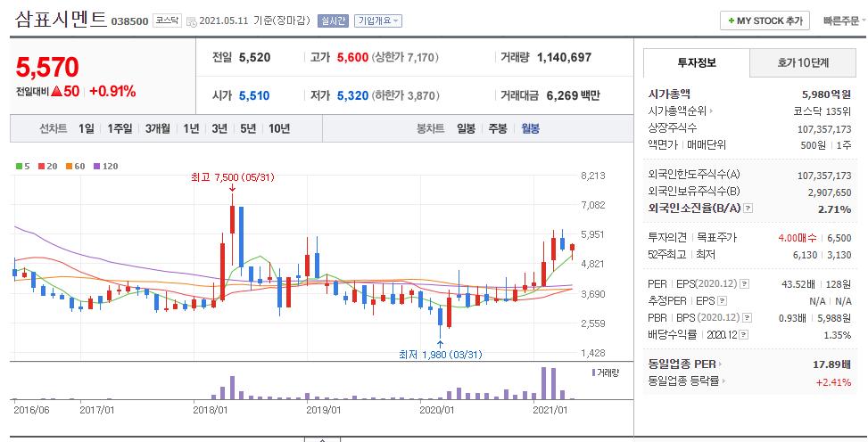Click the green 5-period moving average legend
868x442 pixels.
[x=22, y=166]
